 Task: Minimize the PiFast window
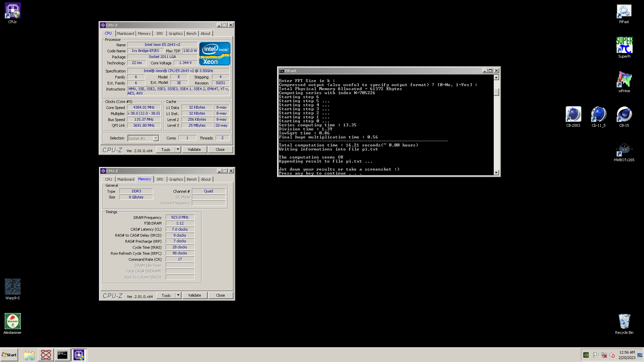coord(484,71)
